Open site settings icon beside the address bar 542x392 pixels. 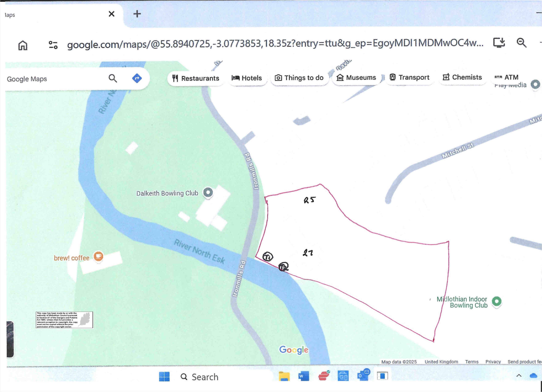tap(53, 45)
